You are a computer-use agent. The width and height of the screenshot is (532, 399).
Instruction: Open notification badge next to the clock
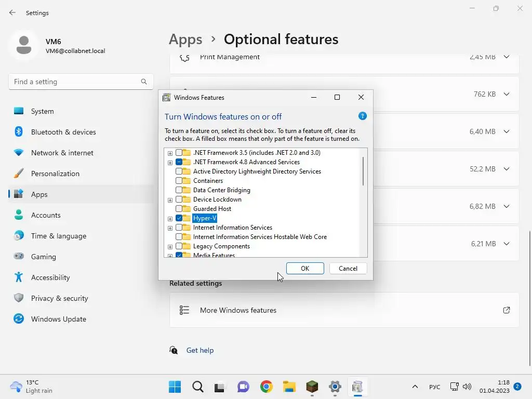[x=517, y=387]
